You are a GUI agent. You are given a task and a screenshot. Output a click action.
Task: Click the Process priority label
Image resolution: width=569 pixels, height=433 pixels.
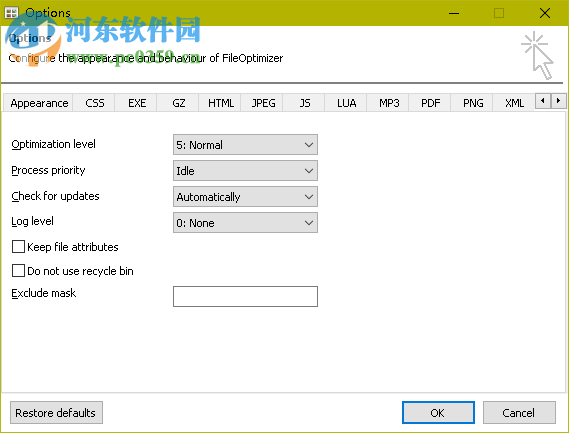48,170
